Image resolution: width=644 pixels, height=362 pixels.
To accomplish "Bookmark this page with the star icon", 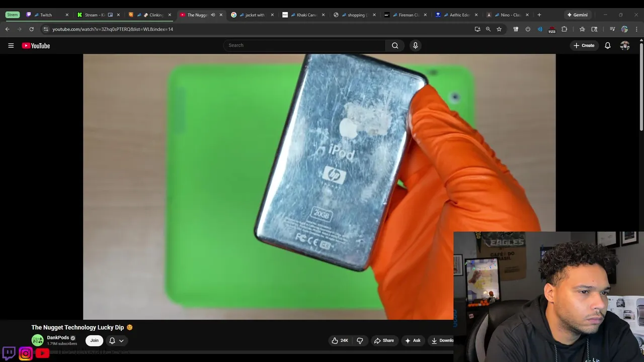I will click(x=499, y=29).
